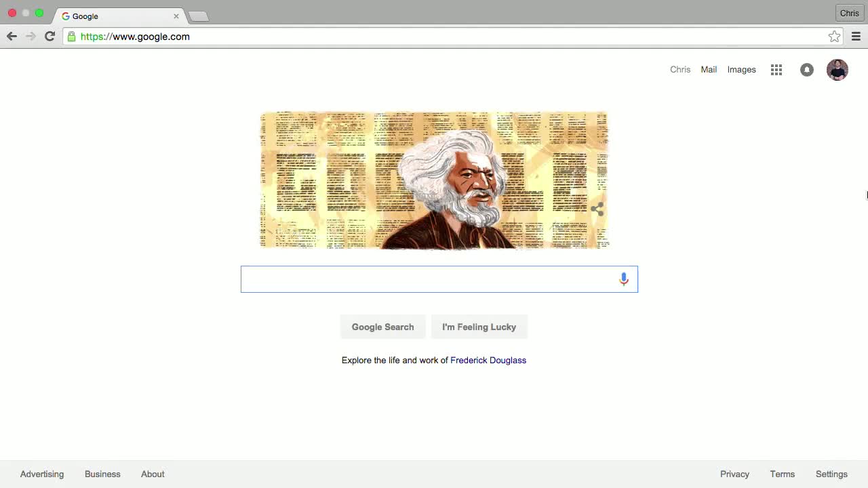Open Settings in the footer
The image size is (868, 488).
[831, 474]
